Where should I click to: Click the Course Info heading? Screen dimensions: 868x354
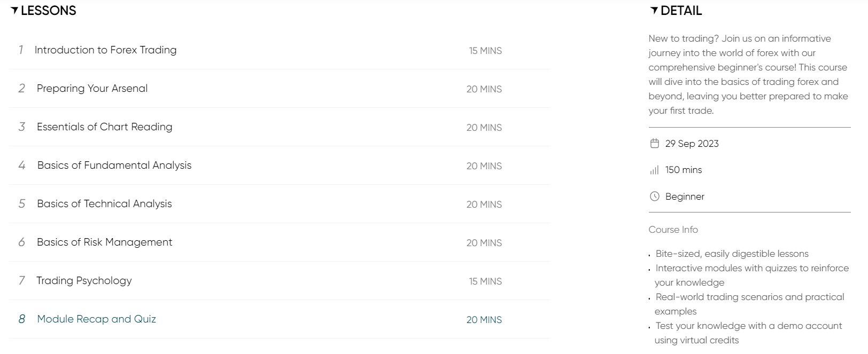[x=673, y=230]
